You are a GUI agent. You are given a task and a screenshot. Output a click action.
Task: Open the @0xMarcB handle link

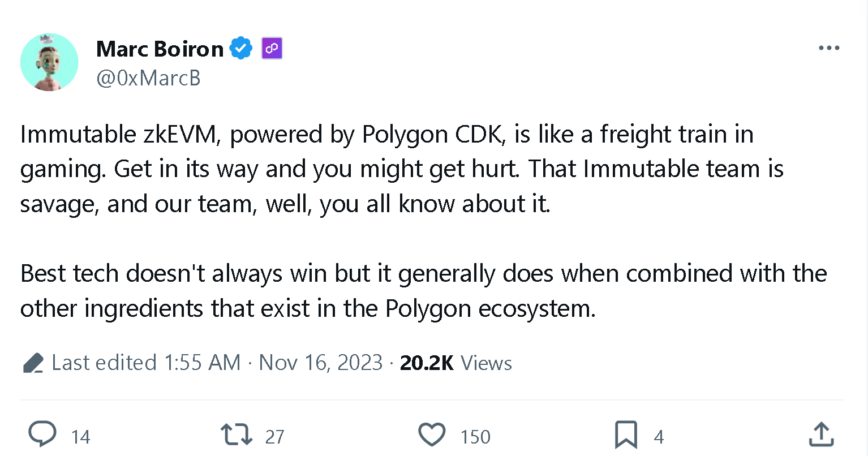pos(148,78)
